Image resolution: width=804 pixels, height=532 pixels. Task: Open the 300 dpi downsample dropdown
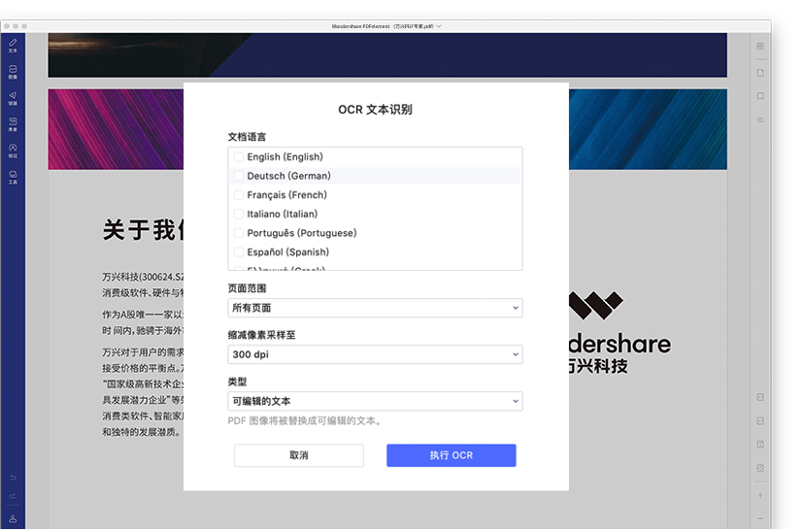pos(375,354)
